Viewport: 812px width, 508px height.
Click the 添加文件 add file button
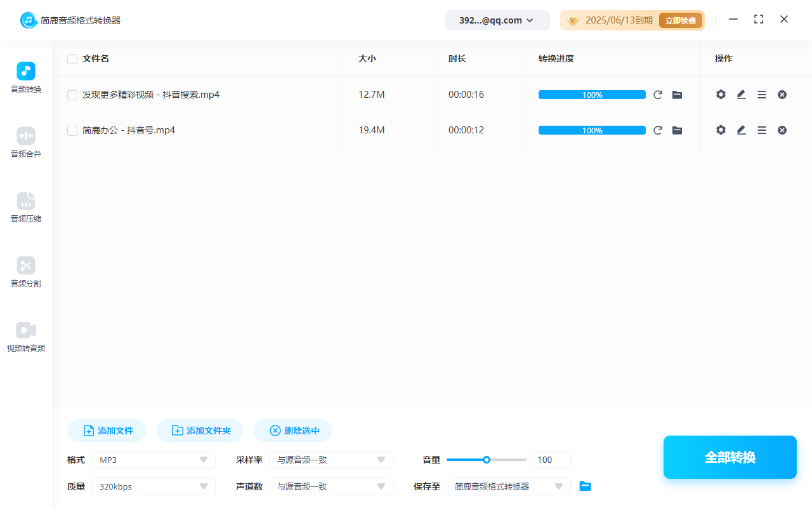pos(106,430)
